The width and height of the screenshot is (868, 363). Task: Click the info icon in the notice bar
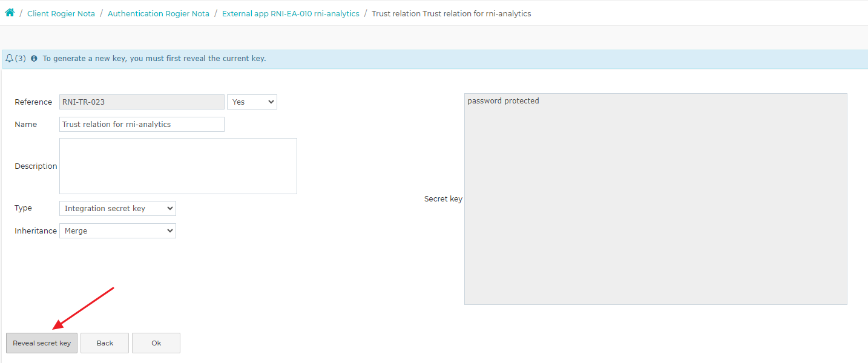coord(34,59)
